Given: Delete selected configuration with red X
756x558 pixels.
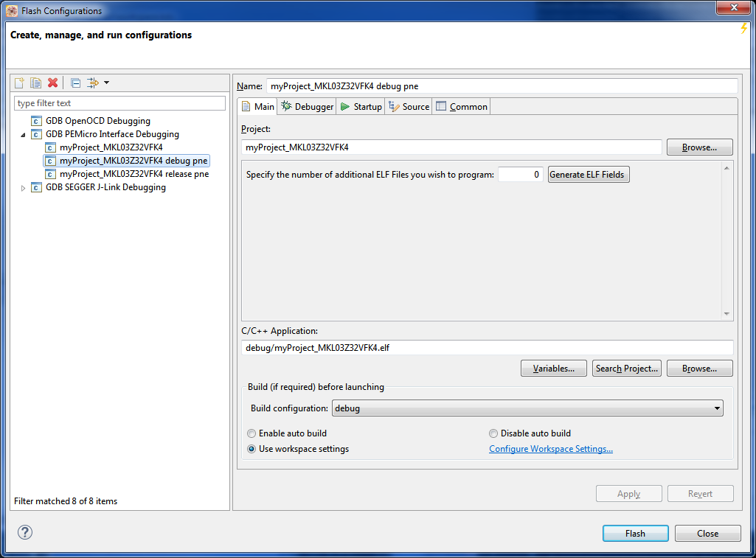Looking at the screenshot, I should click(52, 83).
